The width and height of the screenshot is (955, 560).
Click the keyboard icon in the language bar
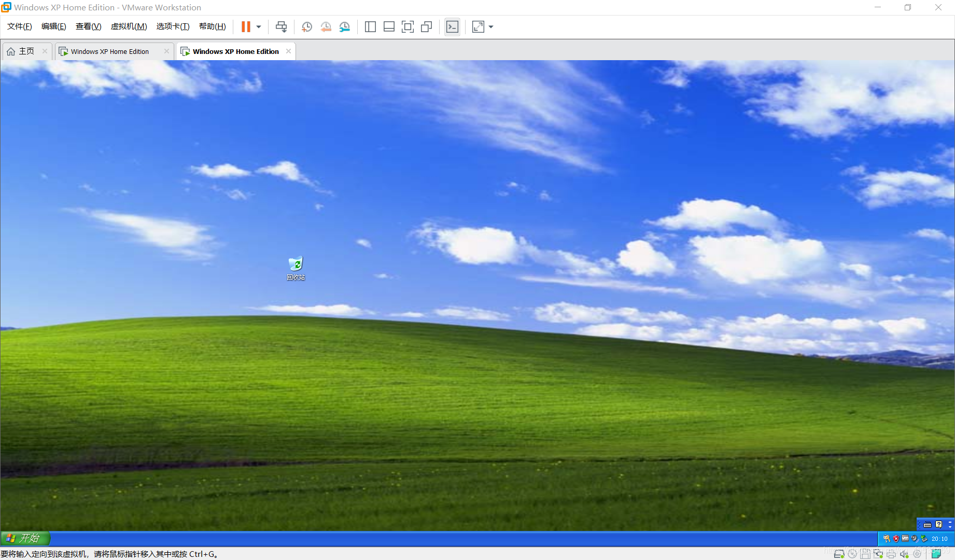point(928,525)
